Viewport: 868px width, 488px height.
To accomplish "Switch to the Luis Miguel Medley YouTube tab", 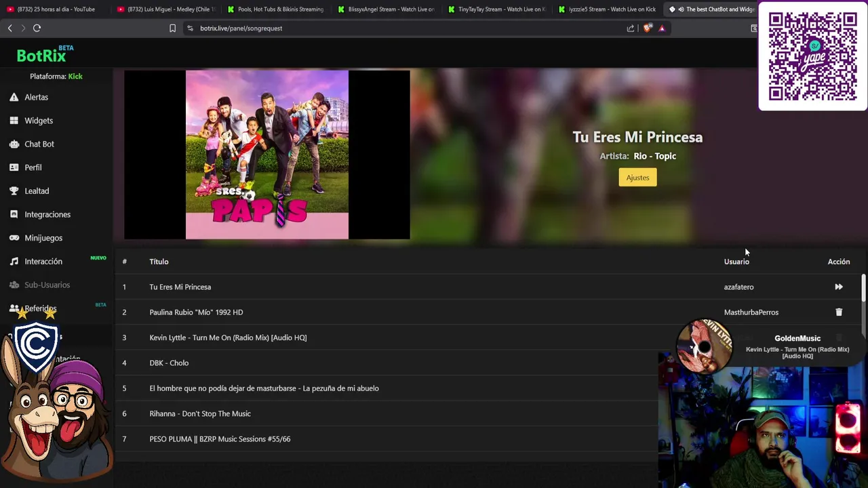I will [x=165, y=9].
